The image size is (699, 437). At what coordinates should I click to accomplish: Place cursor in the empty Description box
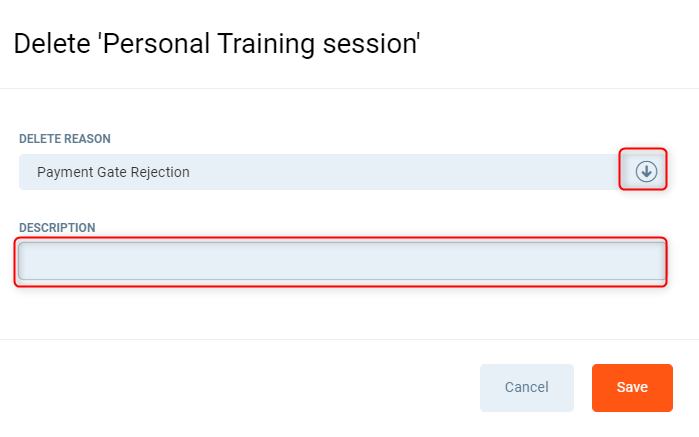click(340, 262)
